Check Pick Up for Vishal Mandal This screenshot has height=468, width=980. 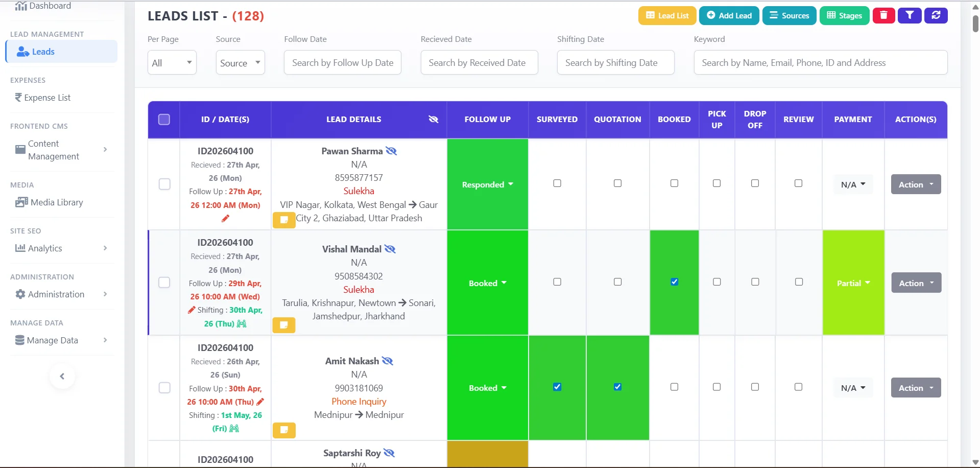point(717,282)
